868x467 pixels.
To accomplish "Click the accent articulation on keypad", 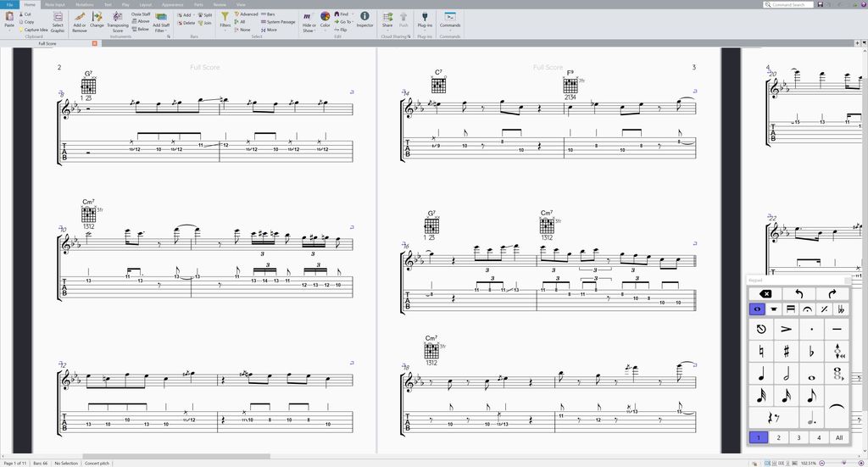I will pyautogui.click(x=787, y=329).
